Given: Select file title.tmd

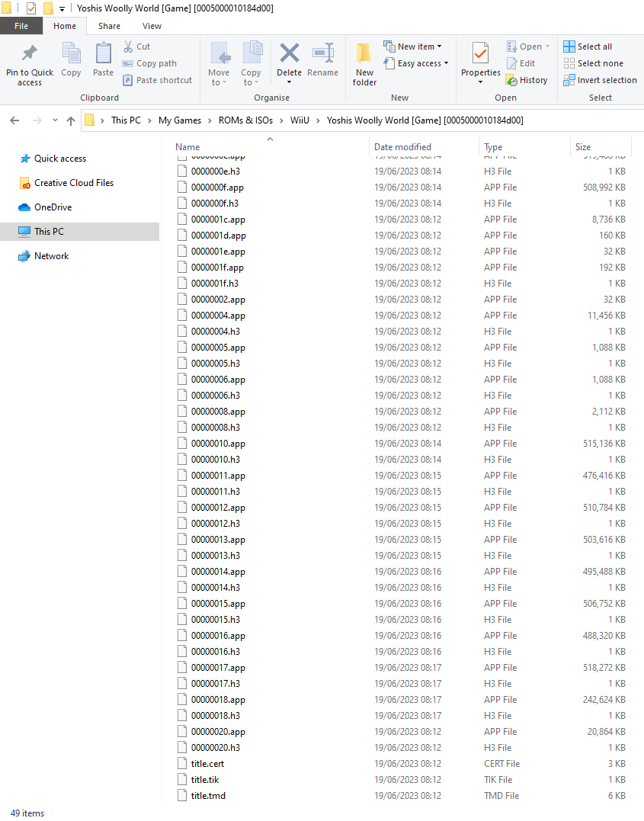Looking at the screenshot, I should 208,795.
